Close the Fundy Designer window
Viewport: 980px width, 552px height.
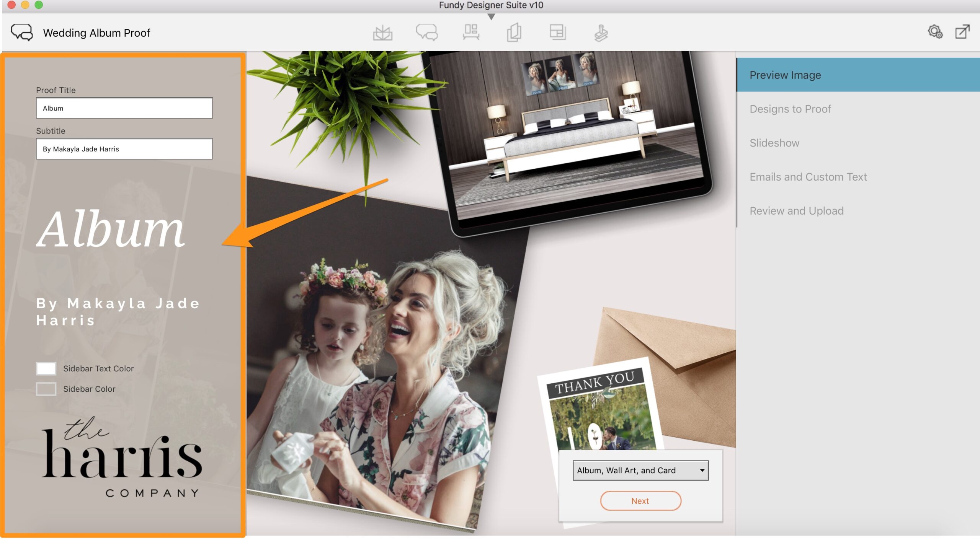(x=11, y=5)
